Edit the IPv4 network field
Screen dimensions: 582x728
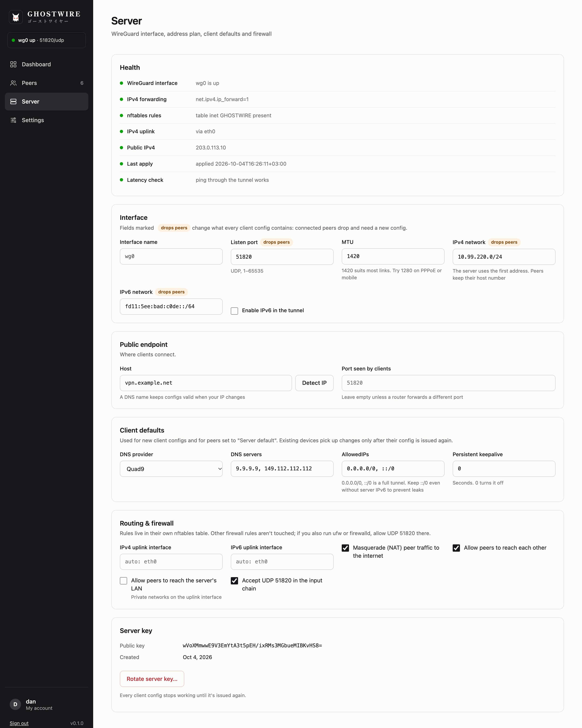(504, 257)
